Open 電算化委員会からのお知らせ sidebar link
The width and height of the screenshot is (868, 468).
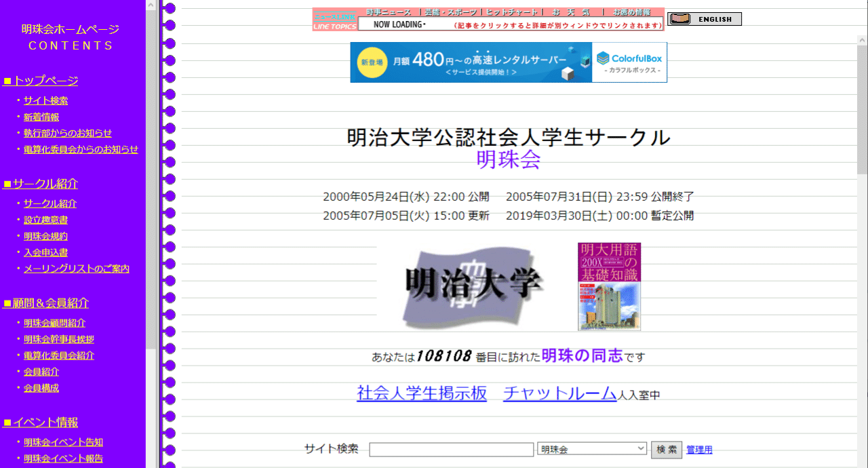click(81, 149)
